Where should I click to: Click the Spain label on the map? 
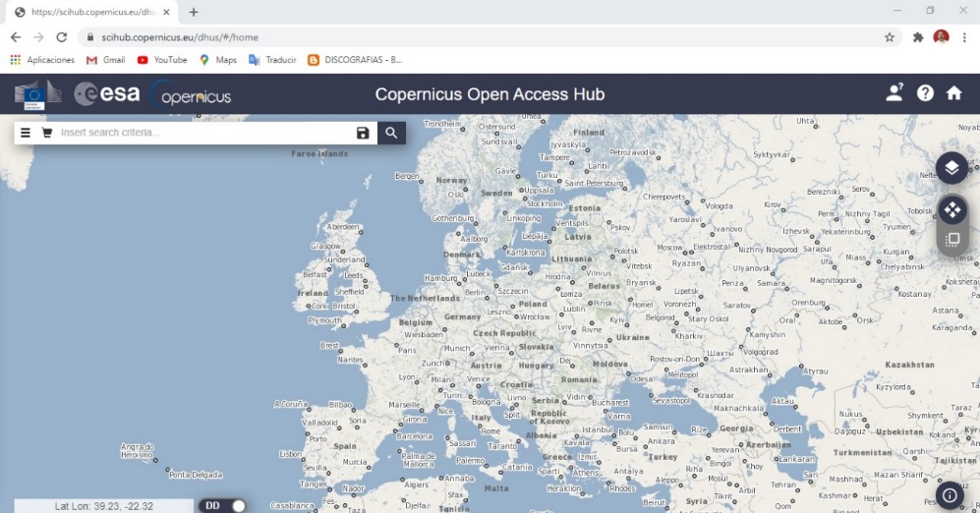click(x=344, y=446)
